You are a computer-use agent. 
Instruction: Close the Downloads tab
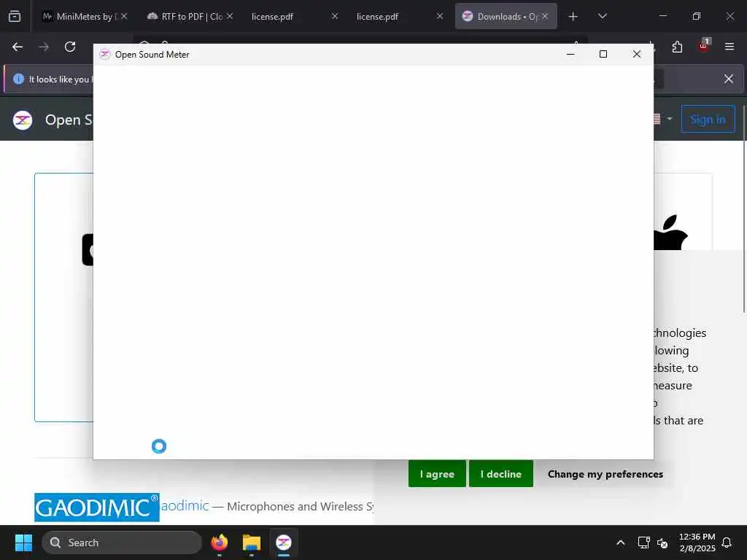545,16
